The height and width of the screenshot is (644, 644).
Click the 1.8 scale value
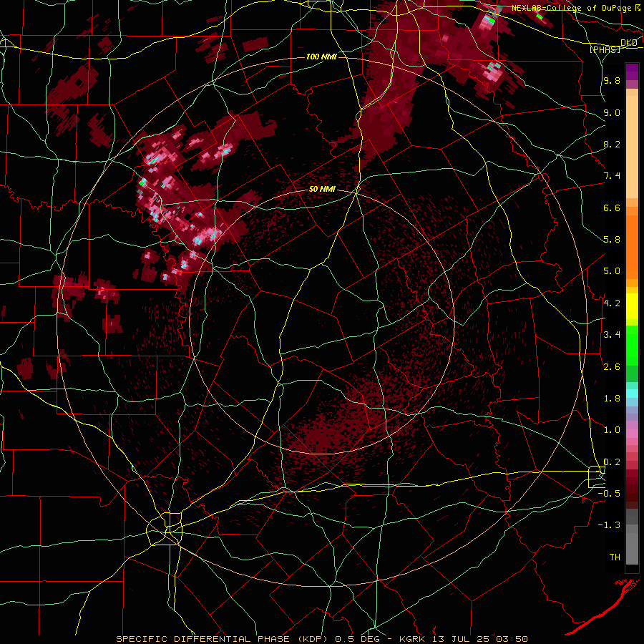click(x=612, y=399)
